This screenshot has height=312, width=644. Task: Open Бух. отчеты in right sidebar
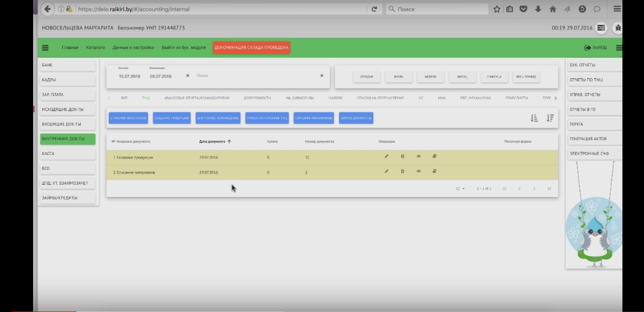point(595,65)
